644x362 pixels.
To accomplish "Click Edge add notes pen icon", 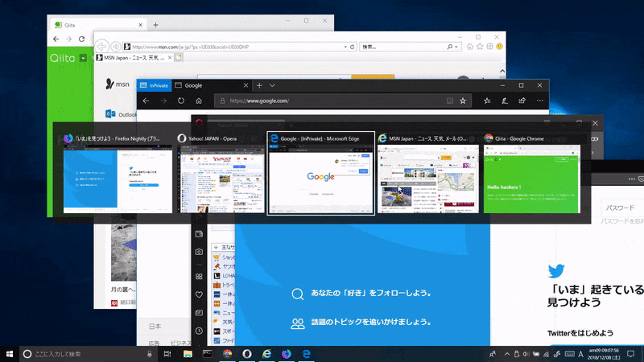I will (505, 101).
